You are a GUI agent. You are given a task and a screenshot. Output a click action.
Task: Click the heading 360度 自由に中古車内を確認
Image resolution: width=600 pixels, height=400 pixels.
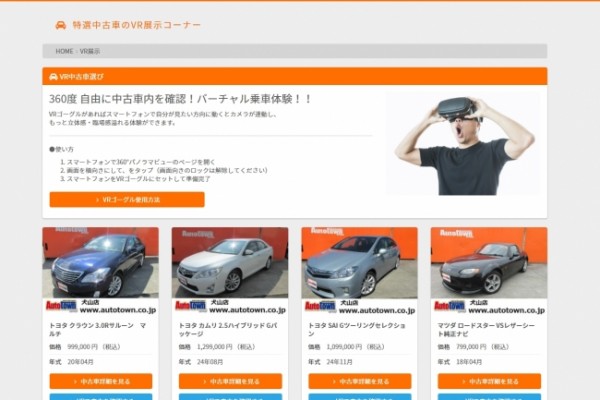181,99
